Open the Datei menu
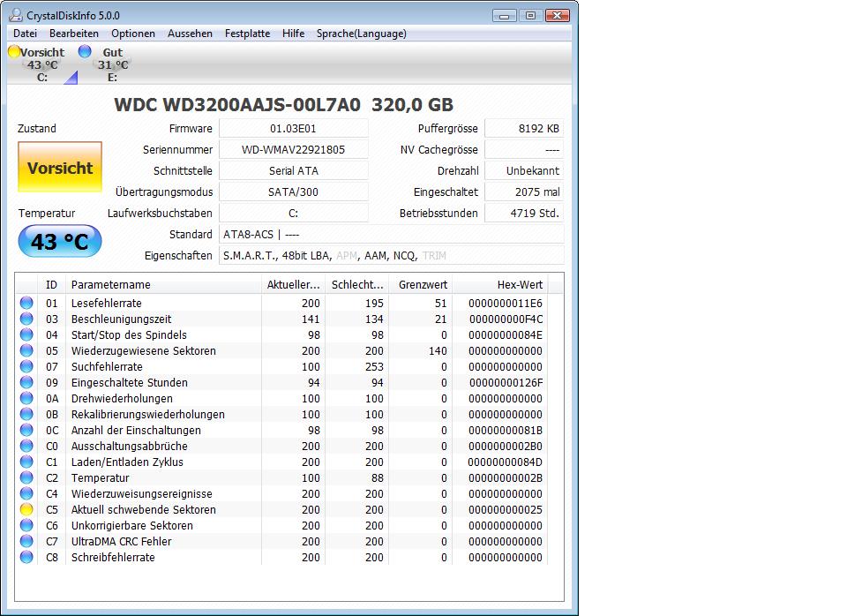The width and height of the screenshot is (847, 616). [x=25, y=34]
